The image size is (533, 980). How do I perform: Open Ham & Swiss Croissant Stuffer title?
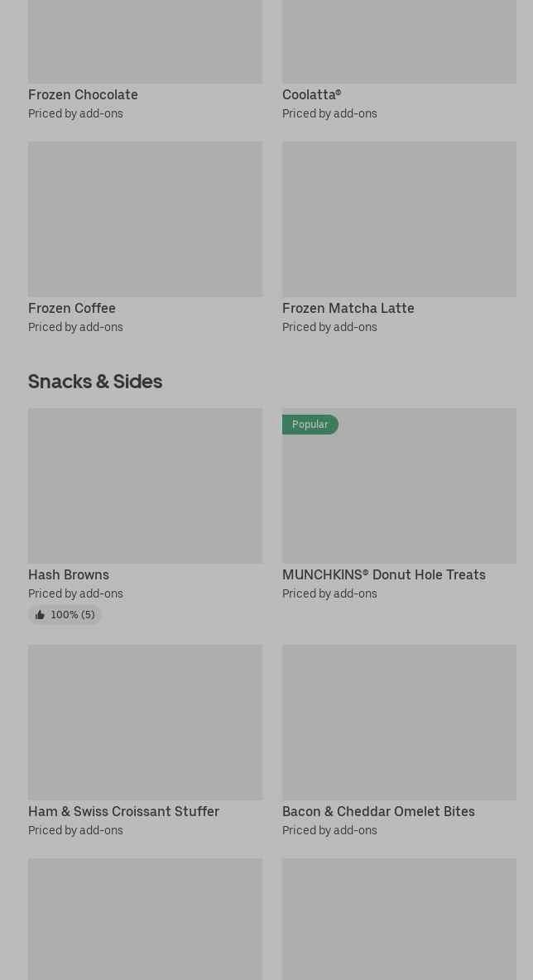tap(123, 812)
